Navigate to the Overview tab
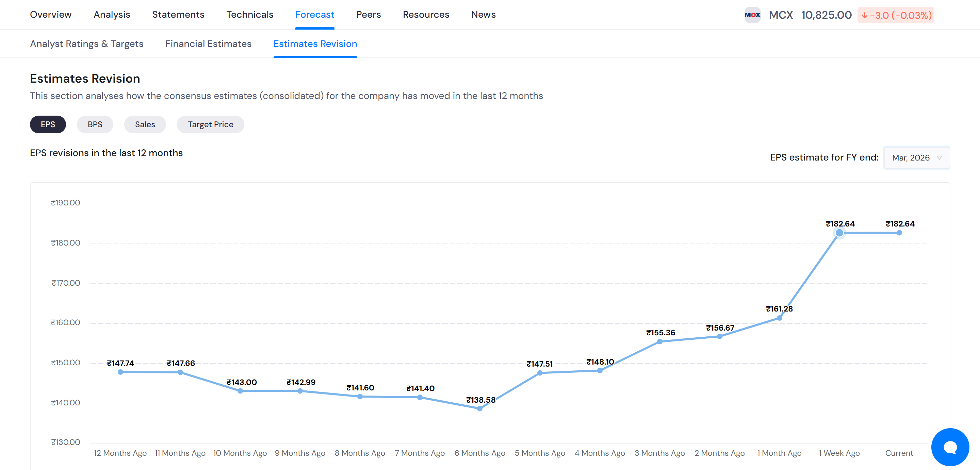 pyautogui.click(x=51, y=14)
